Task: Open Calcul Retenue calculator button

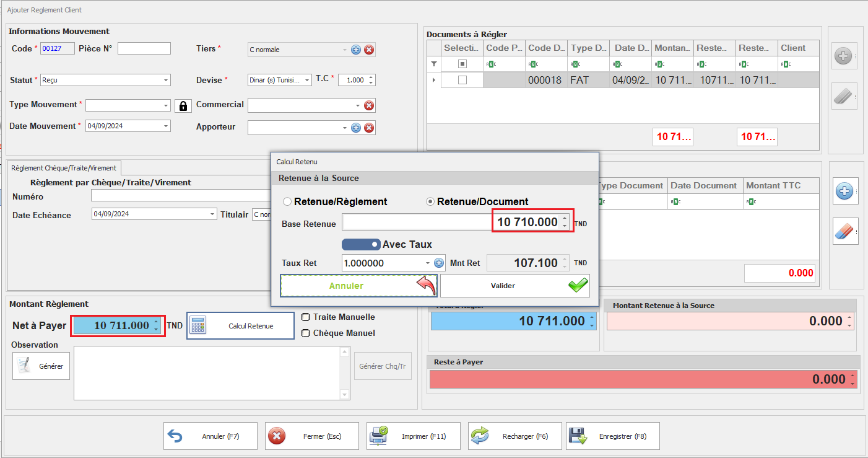Action: click(x=240, y=325)
